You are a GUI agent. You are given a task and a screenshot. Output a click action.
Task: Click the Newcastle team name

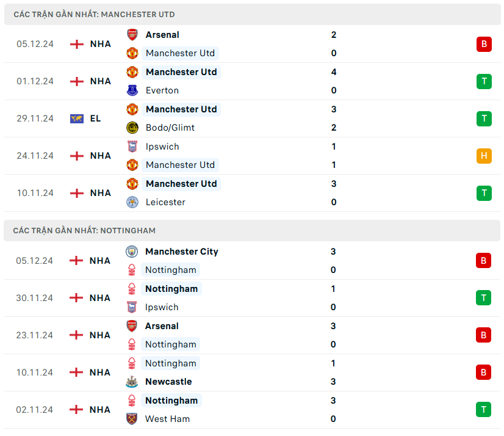168,382
